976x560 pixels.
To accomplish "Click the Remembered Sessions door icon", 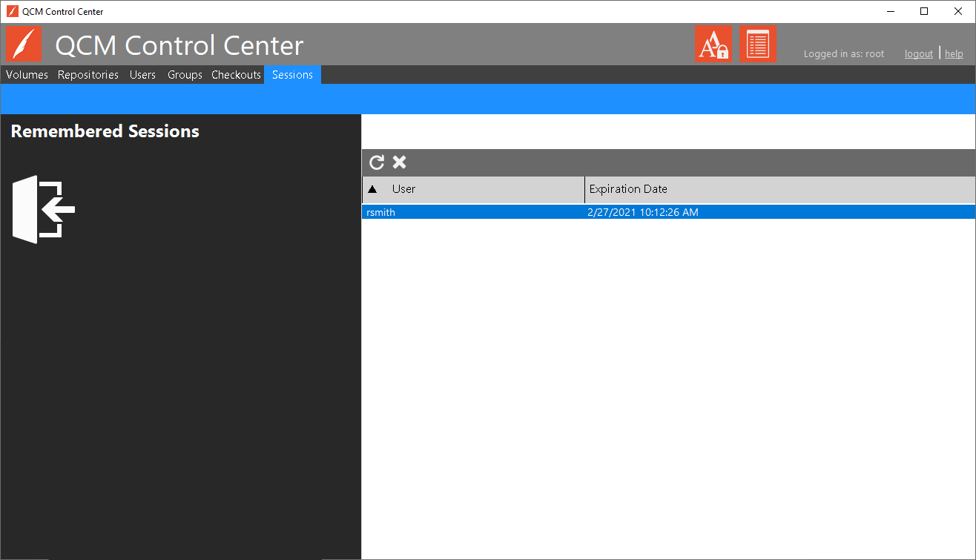I will (44, 209).
